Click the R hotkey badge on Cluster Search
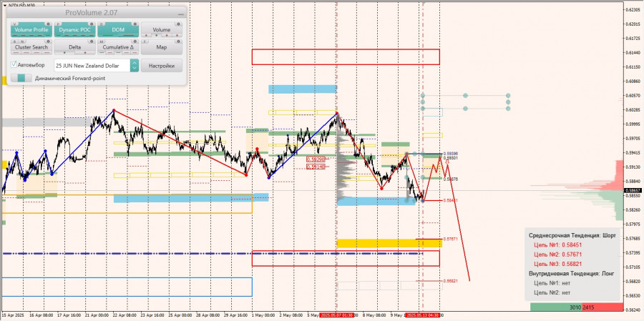 [15, 41]
